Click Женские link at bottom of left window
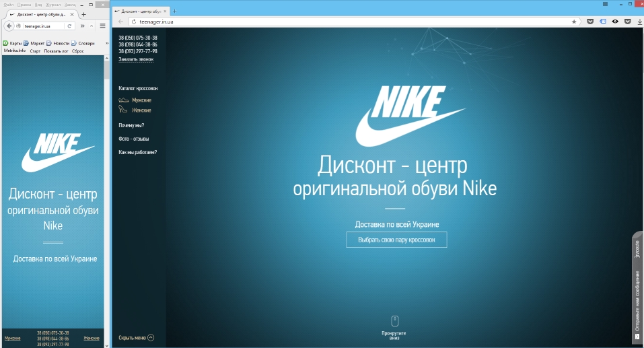 [x=92, y=338]
